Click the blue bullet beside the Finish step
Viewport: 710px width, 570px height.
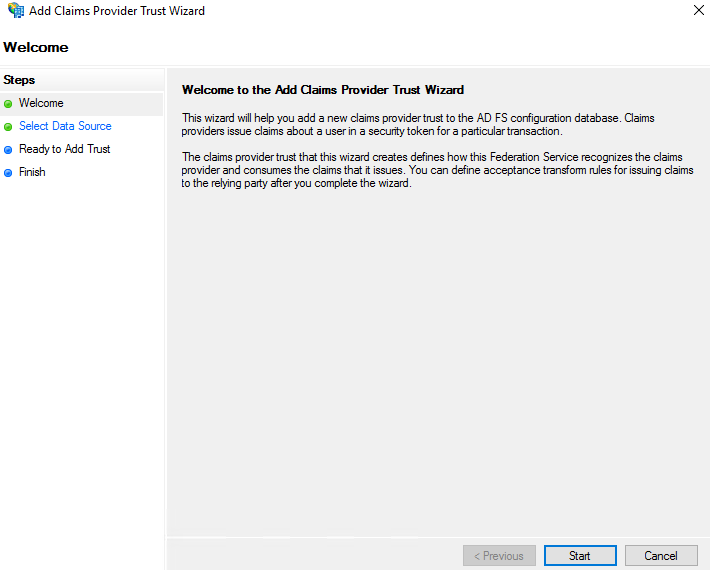point(8,173)
